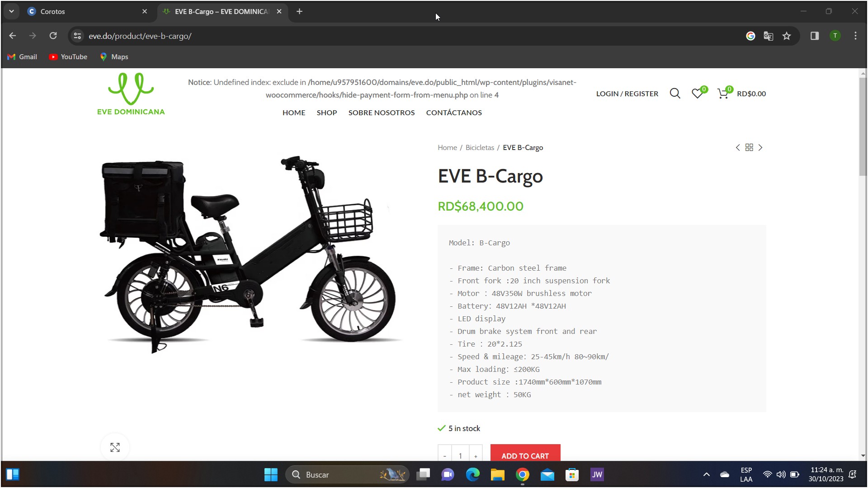Click LOGIN / REGISTER link
The height and width of the screenshot is (488, 868).
pyautogui.click(x=627, y=94)
